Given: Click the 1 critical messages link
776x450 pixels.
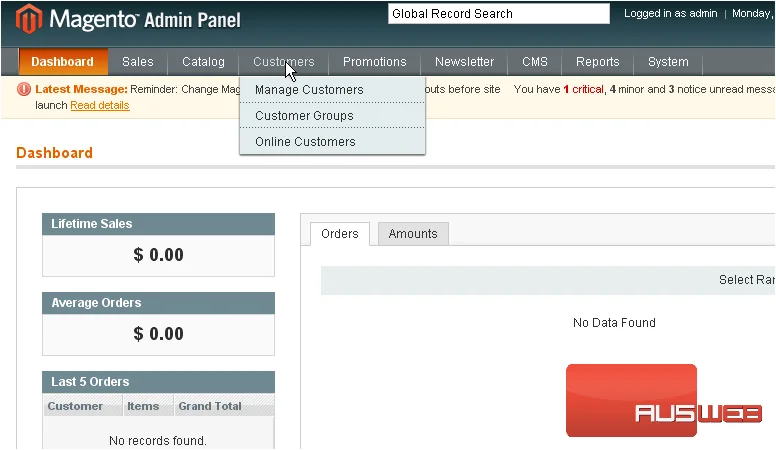Looking at the screenshot, I should pos(584,89).
